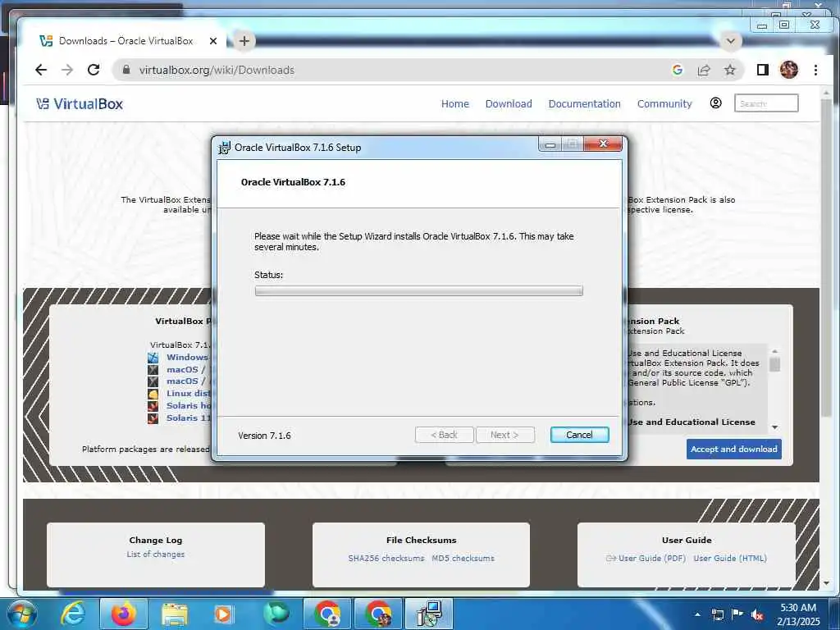Open Chrome's three-dot menu

click(815, 70)
